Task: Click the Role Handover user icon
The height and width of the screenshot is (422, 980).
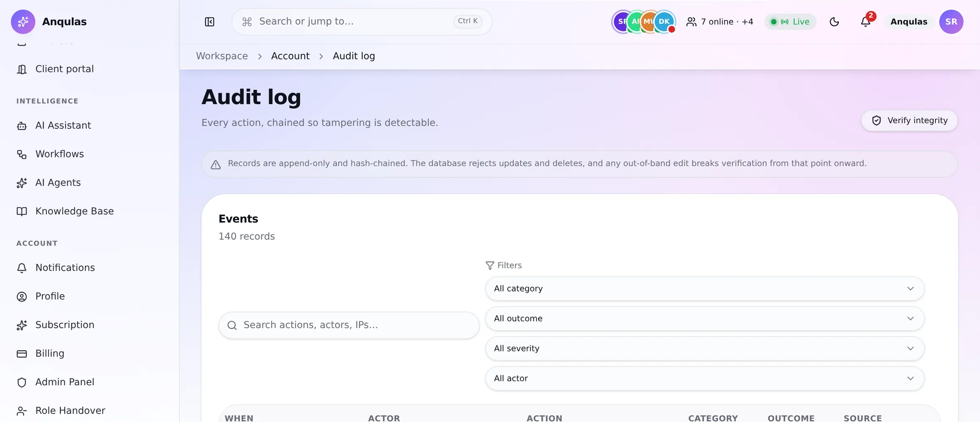Action: (22, 411)
